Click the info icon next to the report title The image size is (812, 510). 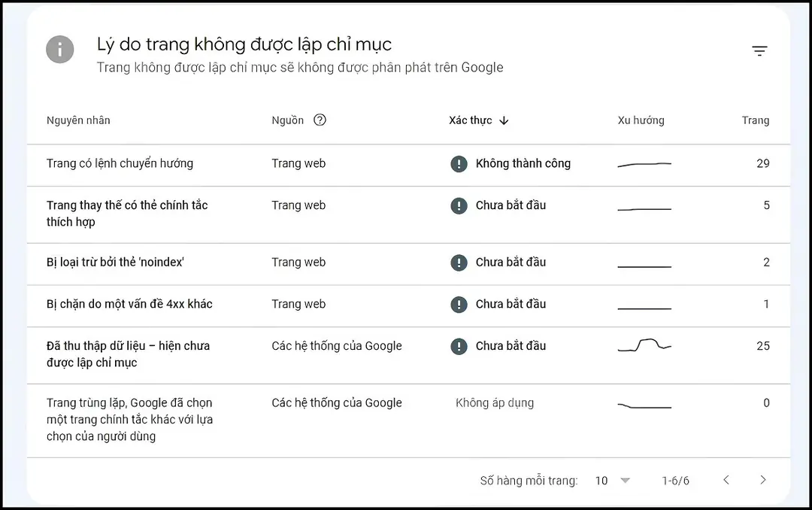(59, 50)
